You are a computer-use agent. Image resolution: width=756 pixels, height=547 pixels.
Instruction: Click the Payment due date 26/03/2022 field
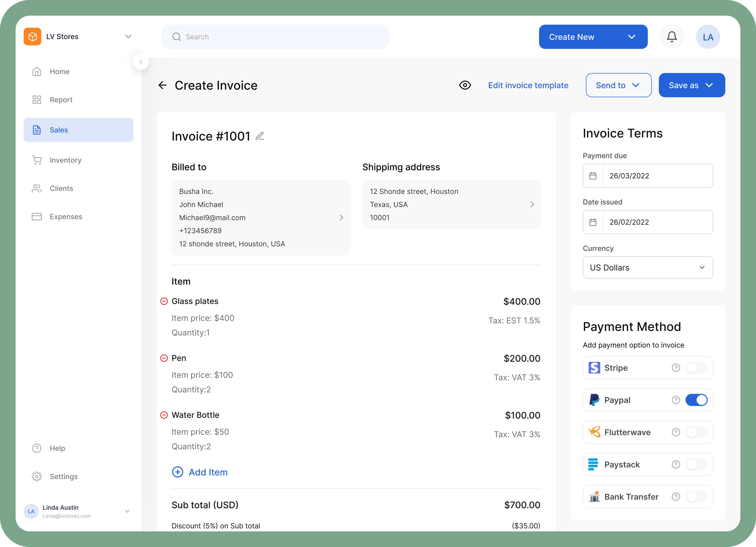648,176
